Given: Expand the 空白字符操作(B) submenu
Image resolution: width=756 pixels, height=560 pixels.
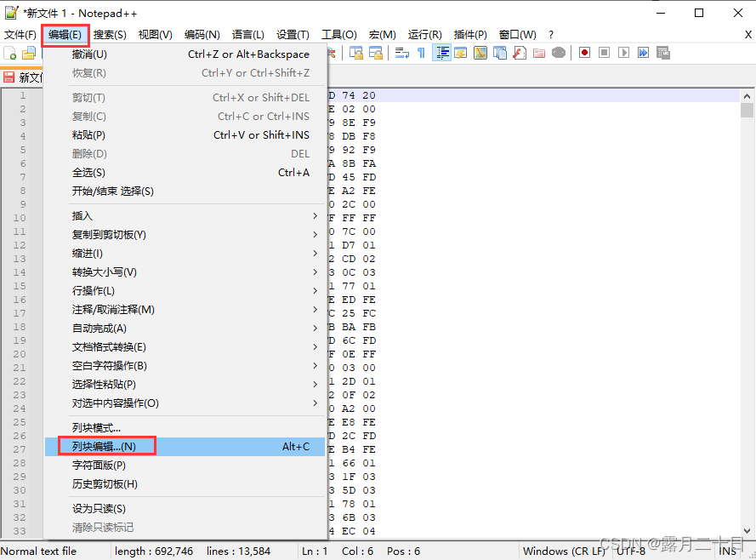Looking at the screenshot, I should coord(185,366).
